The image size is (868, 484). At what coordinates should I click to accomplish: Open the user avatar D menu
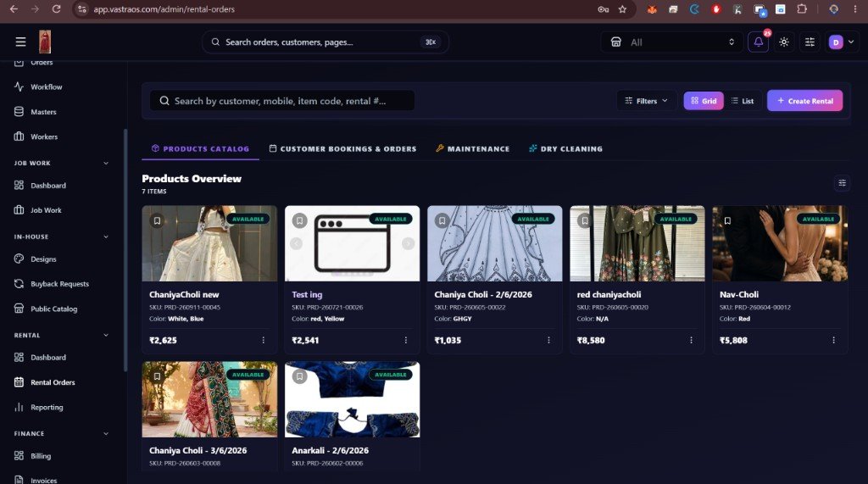tap(842, 42)
